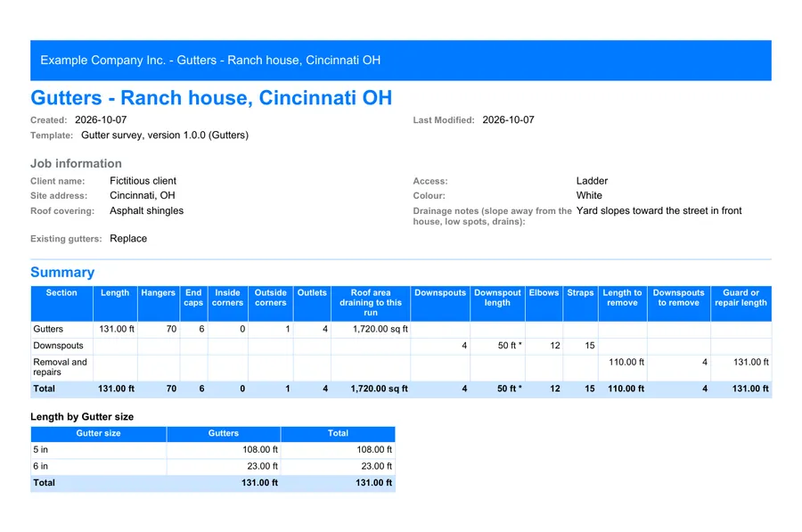
Task: Select the Ladder access value
Action: tap(592, 181)
